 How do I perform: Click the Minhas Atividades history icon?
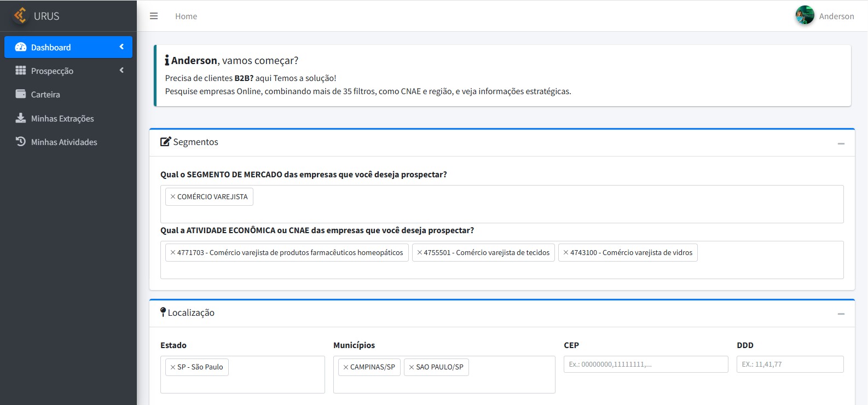(21, 142)
